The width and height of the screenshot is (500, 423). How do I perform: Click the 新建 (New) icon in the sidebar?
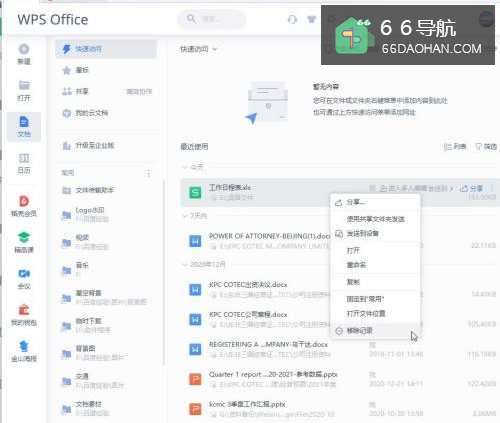point(24,49)
